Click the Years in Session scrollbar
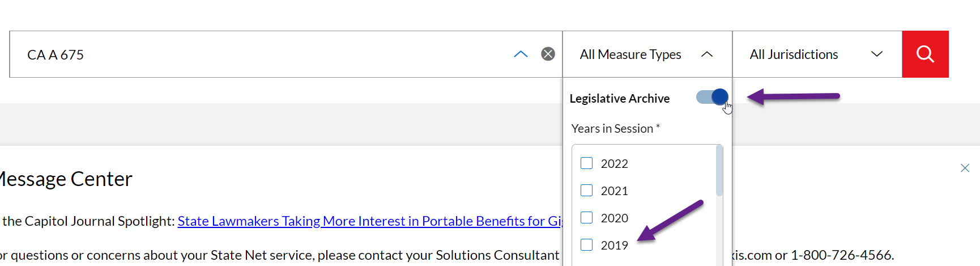 pyautogui.click(x=719, y=171)
